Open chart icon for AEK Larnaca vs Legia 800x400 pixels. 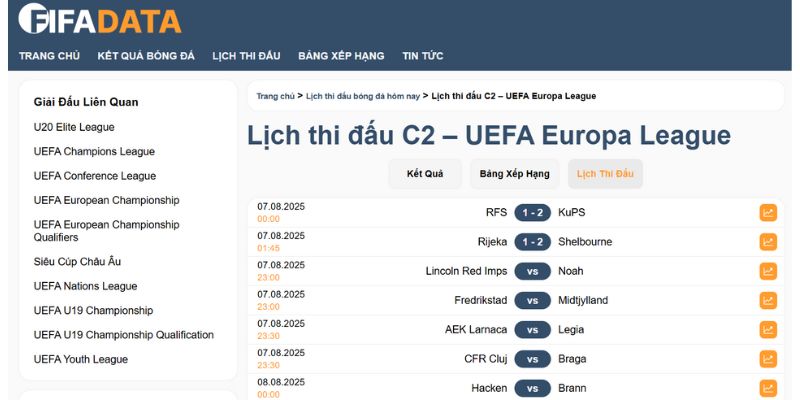pyautogui.click(x=768, y=329)
